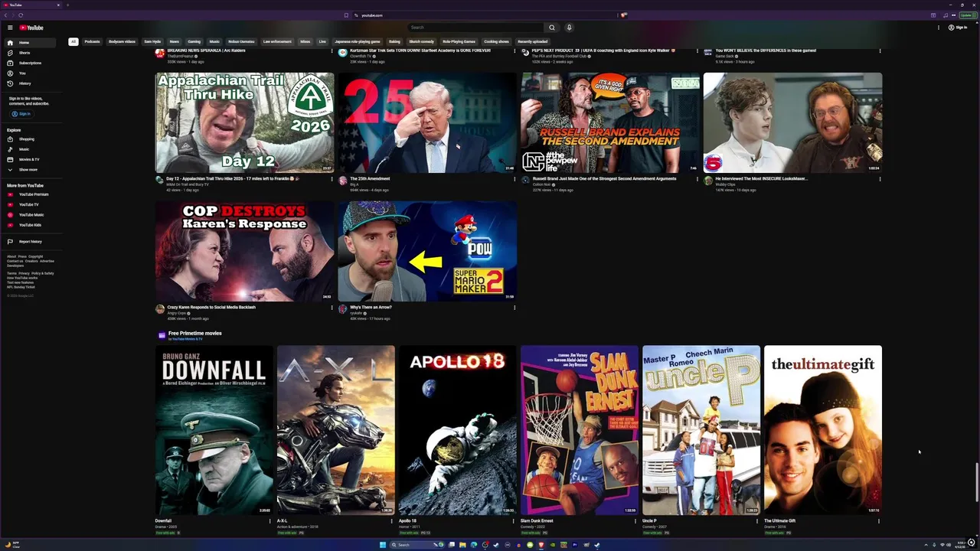Open the Cop Destroys Karen's Response thumbnail

pos(244,251)
